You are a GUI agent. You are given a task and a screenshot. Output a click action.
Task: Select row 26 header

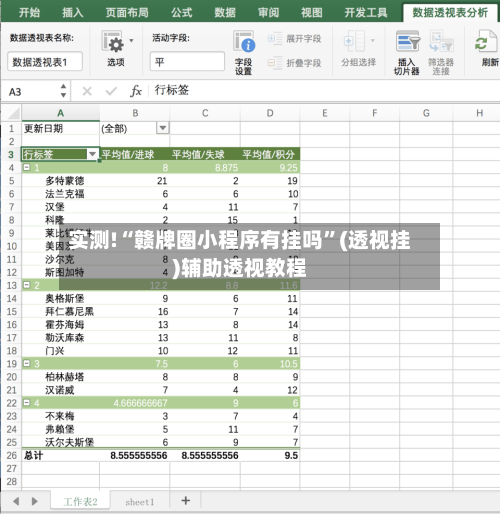pyautogui.click(x=11, y=455)
